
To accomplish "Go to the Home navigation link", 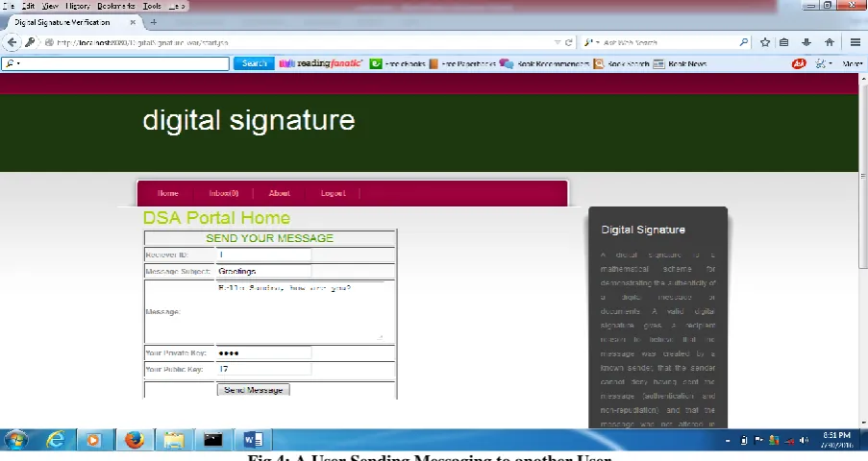I will pyautogui.click(x=167, y=193).
